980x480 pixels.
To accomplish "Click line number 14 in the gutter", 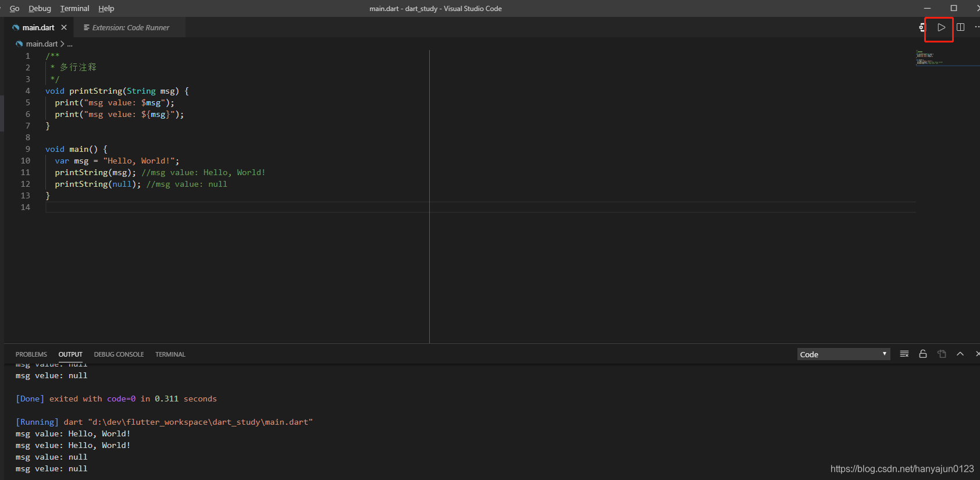I will [26, 207].
